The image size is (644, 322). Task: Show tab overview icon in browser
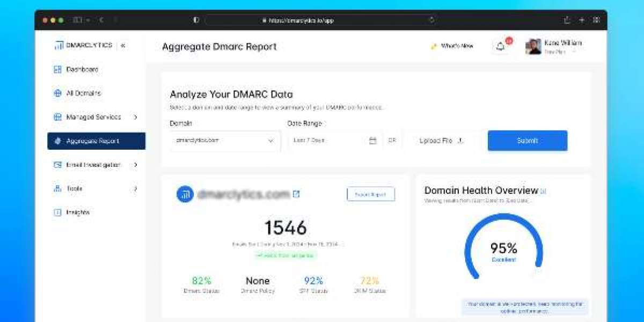(x=596, y=20)
